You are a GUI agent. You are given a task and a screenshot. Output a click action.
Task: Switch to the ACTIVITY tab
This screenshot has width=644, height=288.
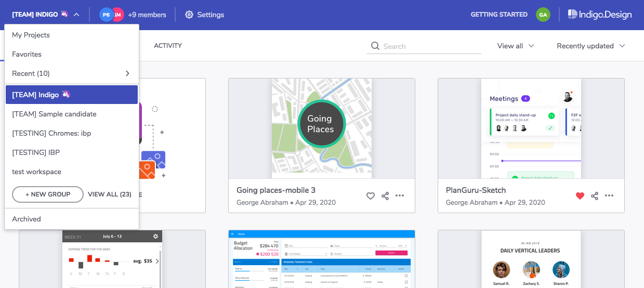click(x=168, y=46)
